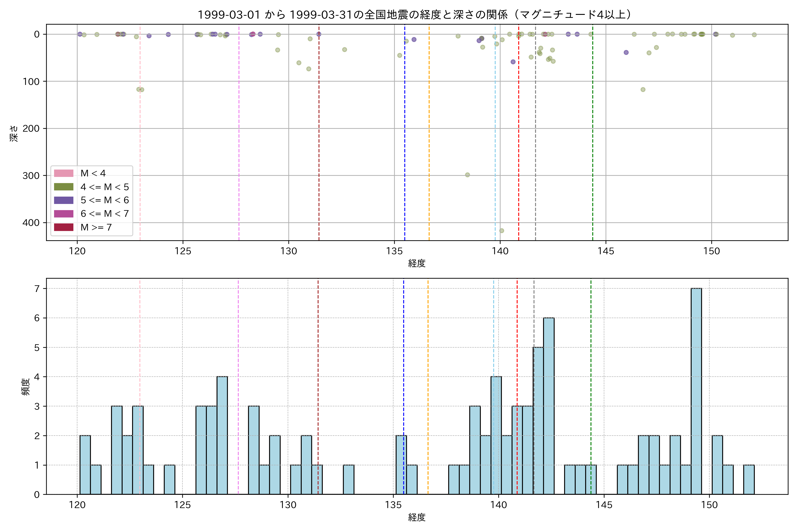
Task: Click the purple 5 <= M < 6 legend swatch
Action: (63, 200)
